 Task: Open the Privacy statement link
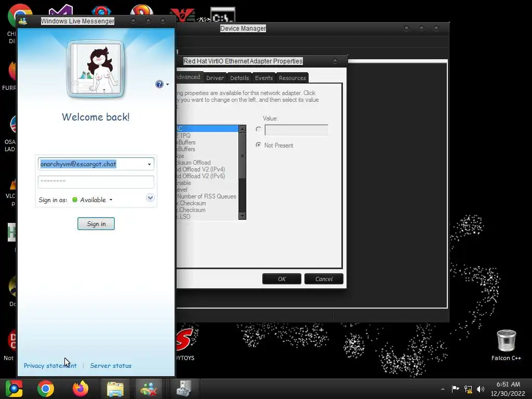[x=50, y=365]
